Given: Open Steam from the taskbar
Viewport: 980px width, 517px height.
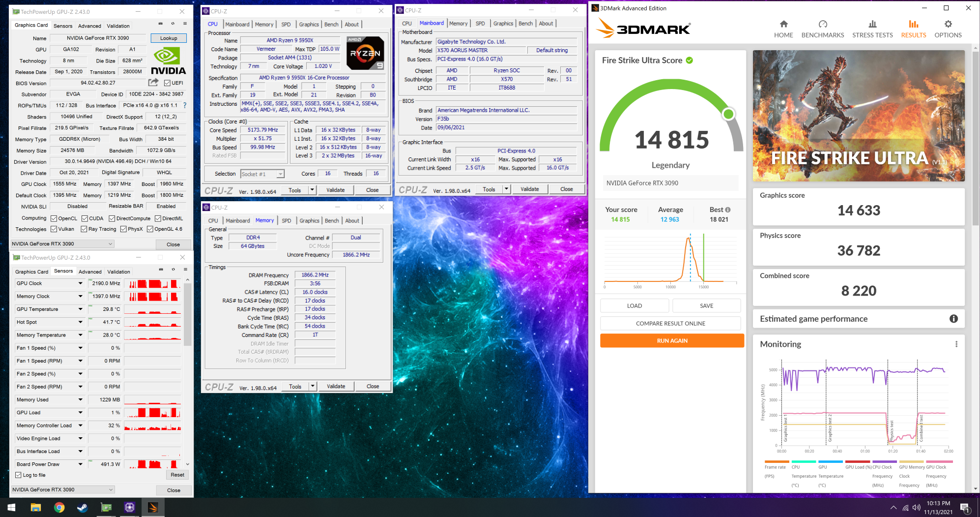Looking at the screenshot, I should (83, 507).
